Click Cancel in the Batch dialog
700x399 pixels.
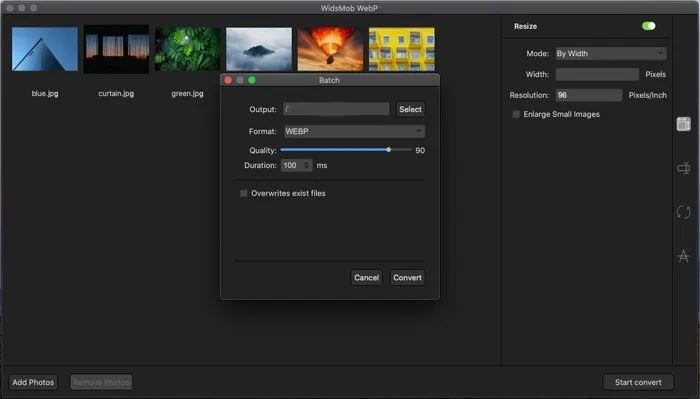[366, 278]
